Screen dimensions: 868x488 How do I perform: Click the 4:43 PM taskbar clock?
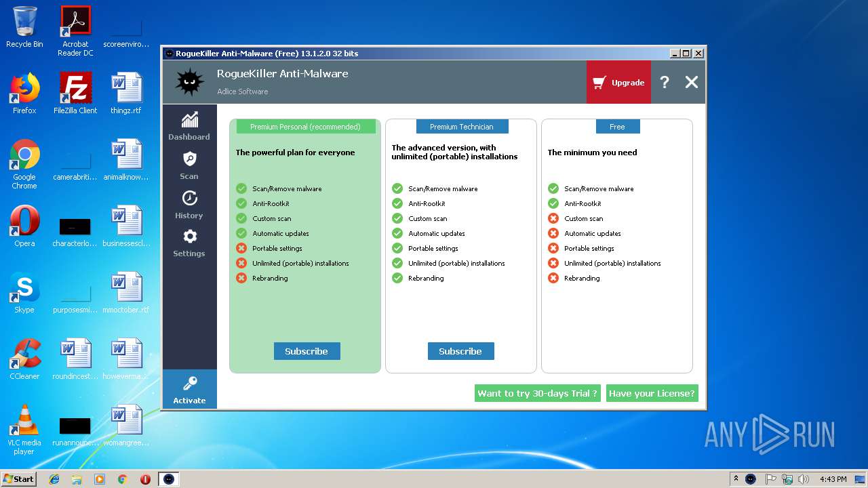click(833, 479)
